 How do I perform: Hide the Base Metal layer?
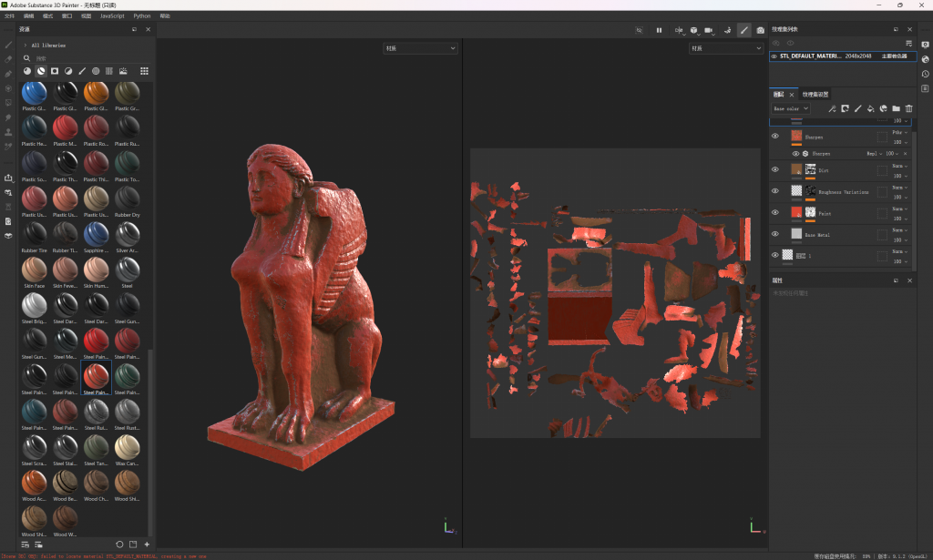(775, 234)
